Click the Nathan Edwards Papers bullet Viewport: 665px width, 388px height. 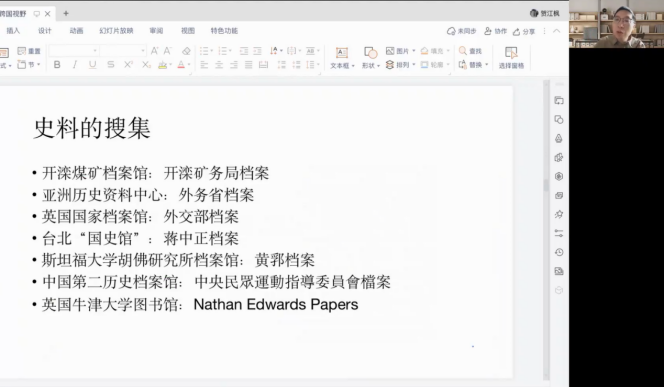coord(276,304)
